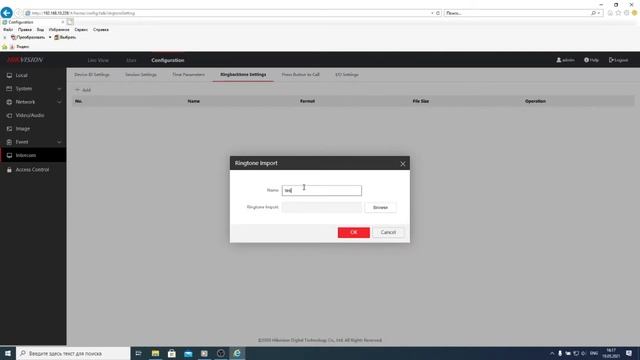Open Ringbacktone Settings tab
Image resolution: width=640 pixels, height=360 pixels.
[x=243, y=75]
